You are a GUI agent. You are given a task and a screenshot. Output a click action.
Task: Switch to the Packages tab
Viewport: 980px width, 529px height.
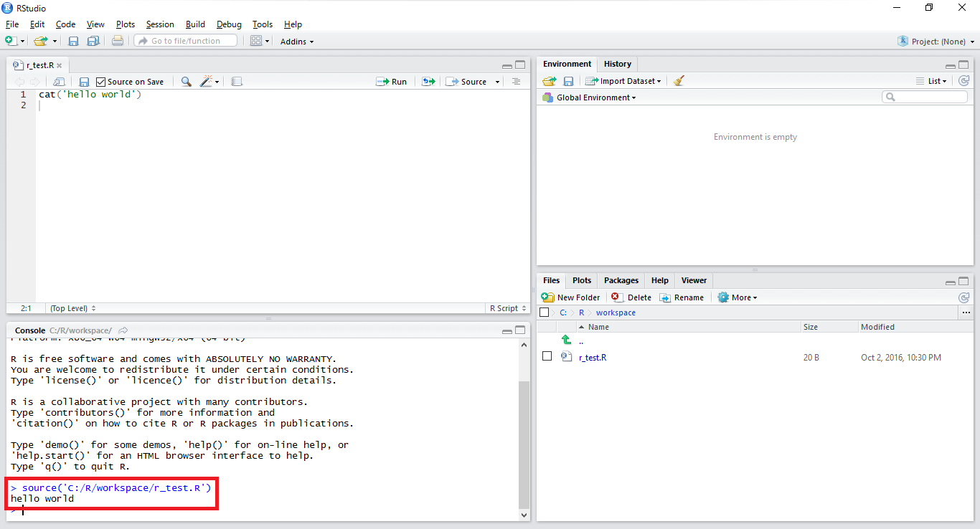tap(621, 280)
